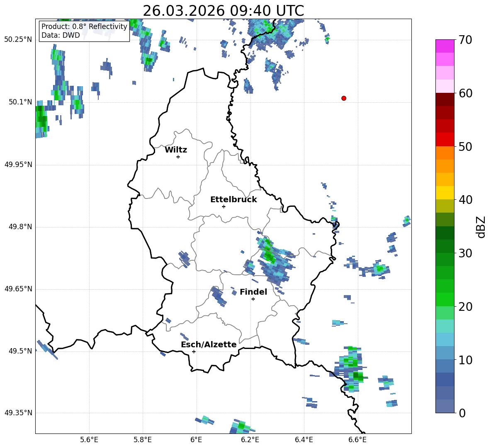Click the dBZ colorbar axis label
The height and width of the screenshot is (448, 491).
coord(481,227)
